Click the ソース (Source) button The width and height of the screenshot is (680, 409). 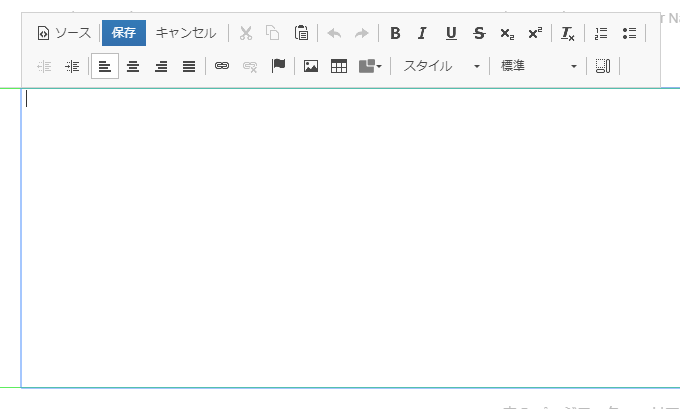coord(64,33)
